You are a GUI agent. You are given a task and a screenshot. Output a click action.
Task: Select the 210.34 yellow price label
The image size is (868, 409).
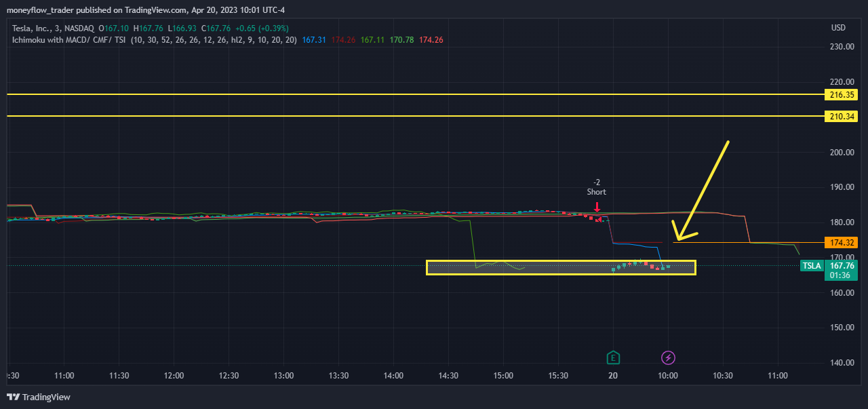coord(841,117)
